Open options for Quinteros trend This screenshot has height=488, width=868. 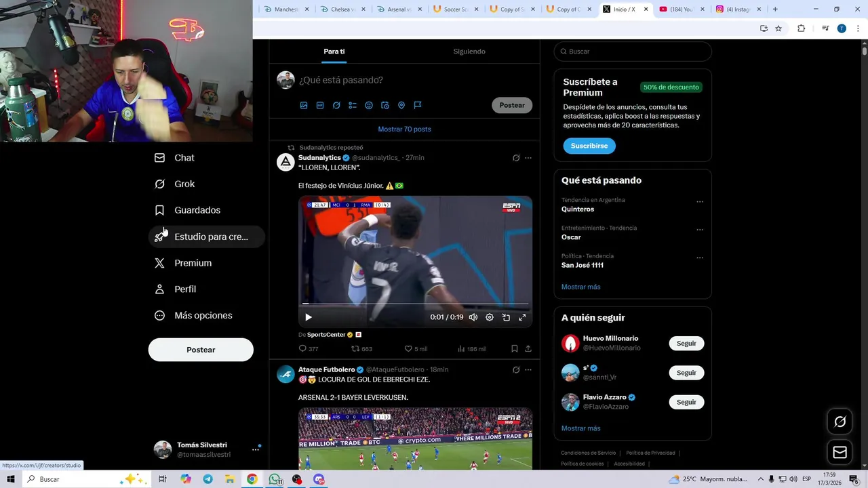click(x=700, y=201)
